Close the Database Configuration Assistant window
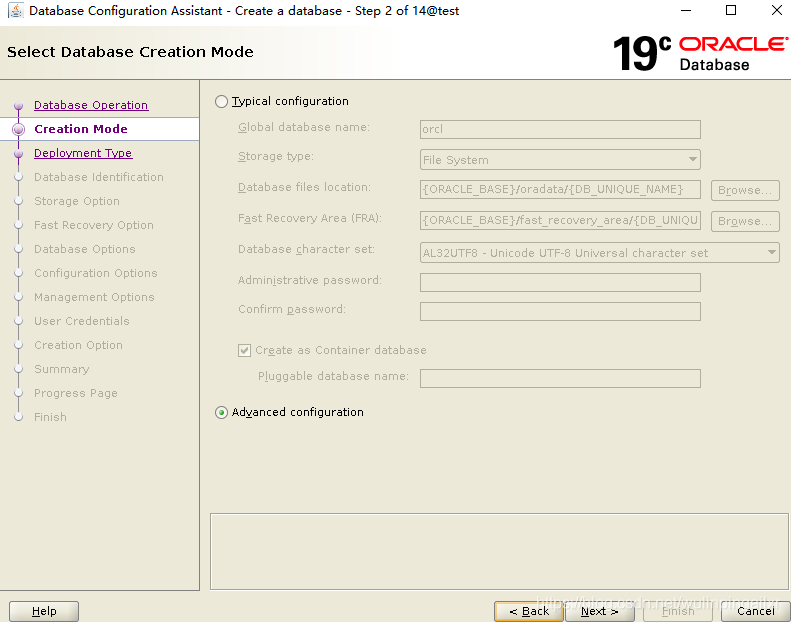 point(777,11)
